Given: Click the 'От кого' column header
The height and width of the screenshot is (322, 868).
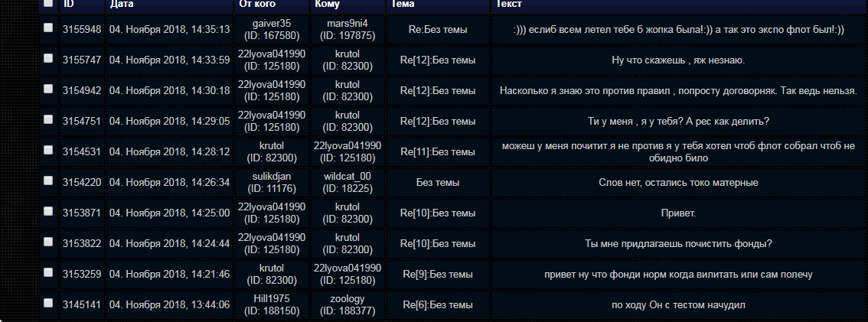Looking at the screenshot, I should pos(257,4).
